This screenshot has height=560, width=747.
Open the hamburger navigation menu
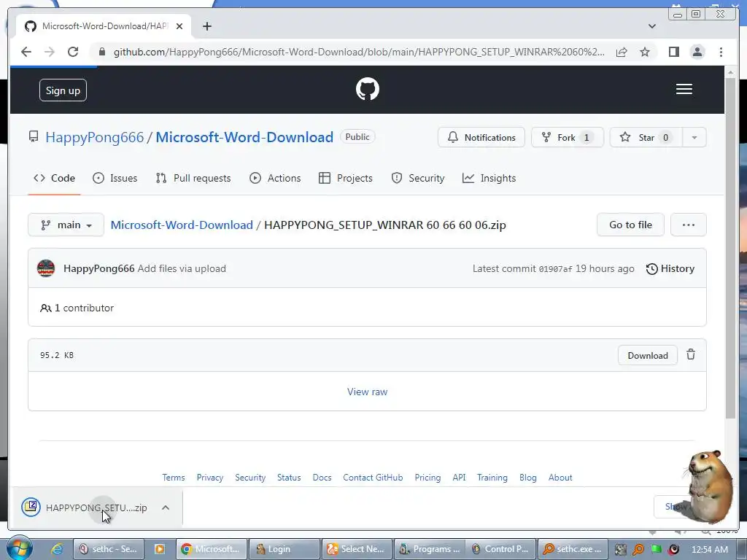pos(684,89)
